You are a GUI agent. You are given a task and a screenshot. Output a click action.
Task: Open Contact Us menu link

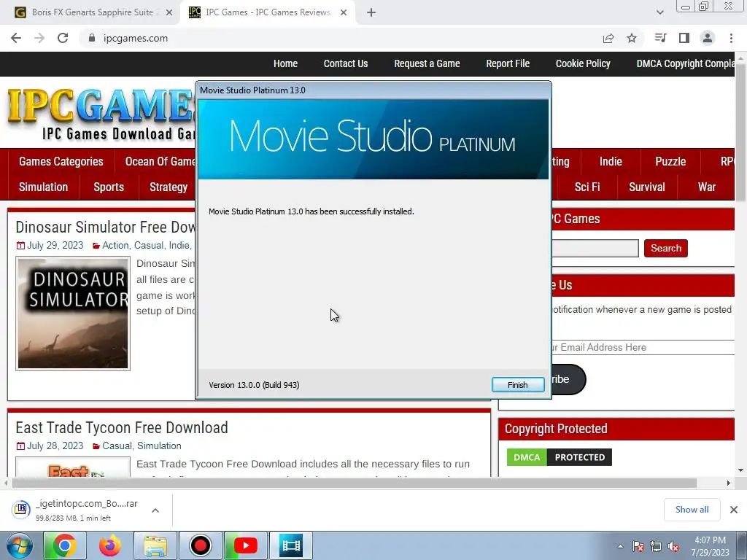click(345, 64)
